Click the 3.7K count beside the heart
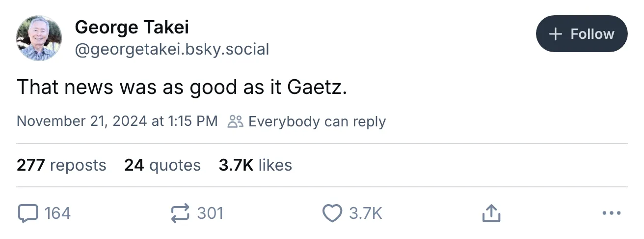644x239 pixels. (x=365, y=213)
